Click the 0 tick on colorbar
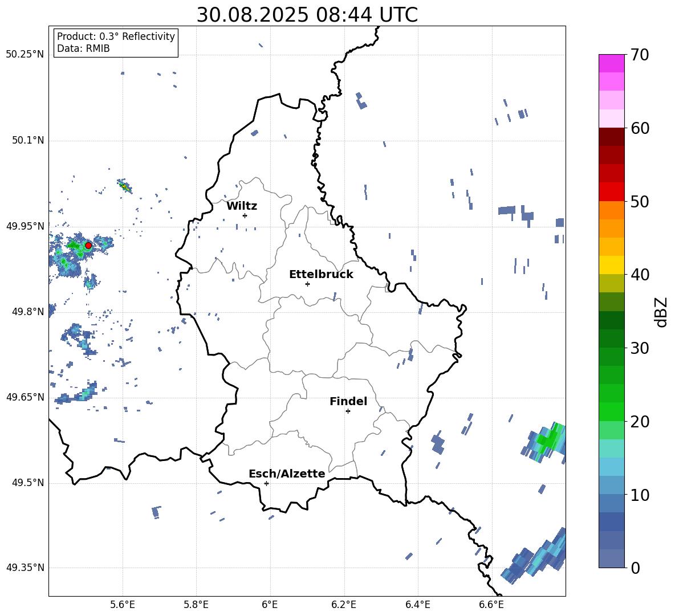This screenshot has width=675, height=616. click(x=636, y=568)
